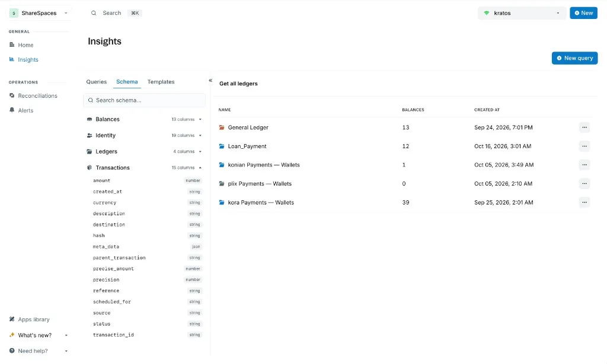Open the ShareSpaces workspace dropdown arrow
The height and width of the screenshot is (364, 607).
66,13
